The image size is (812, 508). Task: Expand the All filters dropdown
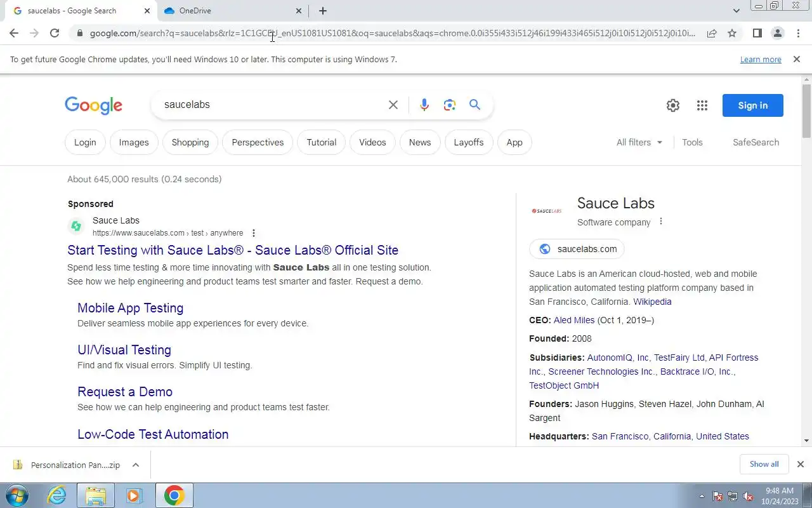click(x=639, y=142)
